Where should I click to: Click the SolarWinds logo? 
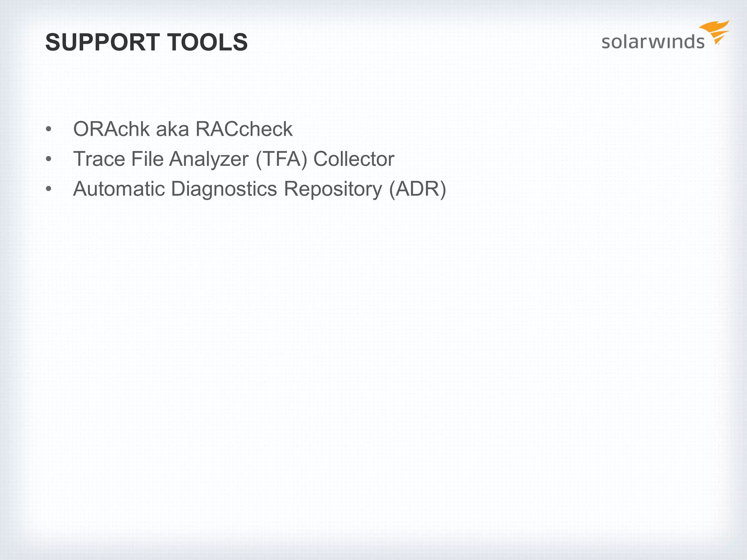point(665,35)
